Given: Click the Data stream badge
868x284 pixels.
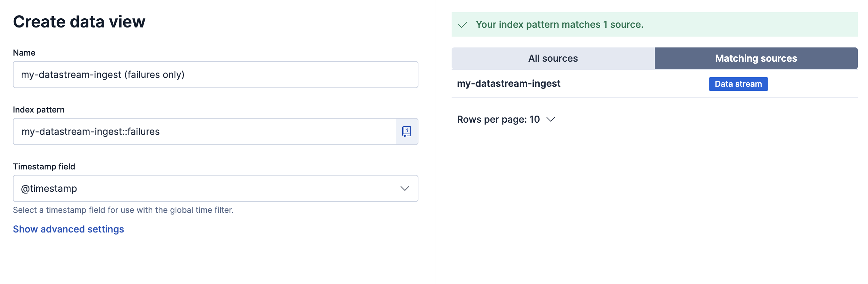Looking at the screenshot, I should pos(738,84).
